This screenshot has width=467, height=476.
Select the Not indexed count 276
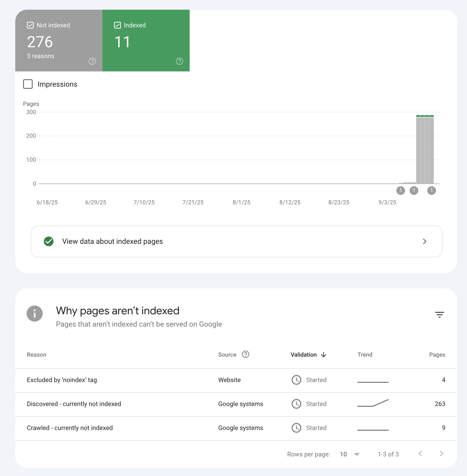point(40,42)
